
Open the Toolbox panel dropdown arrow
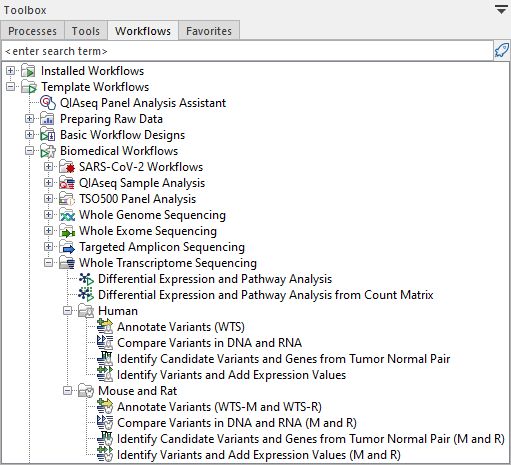point(501,10)
